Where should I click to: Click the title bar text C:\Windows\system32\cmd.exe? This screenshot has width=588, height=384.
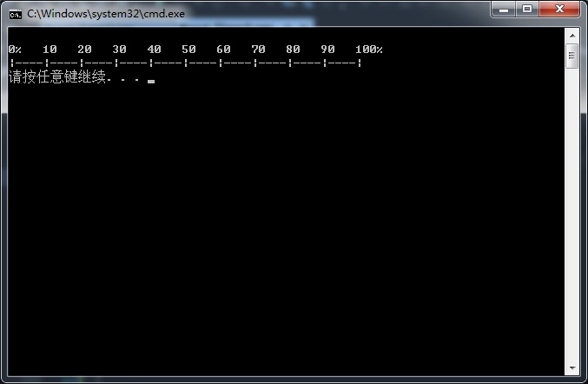[106, 14]
